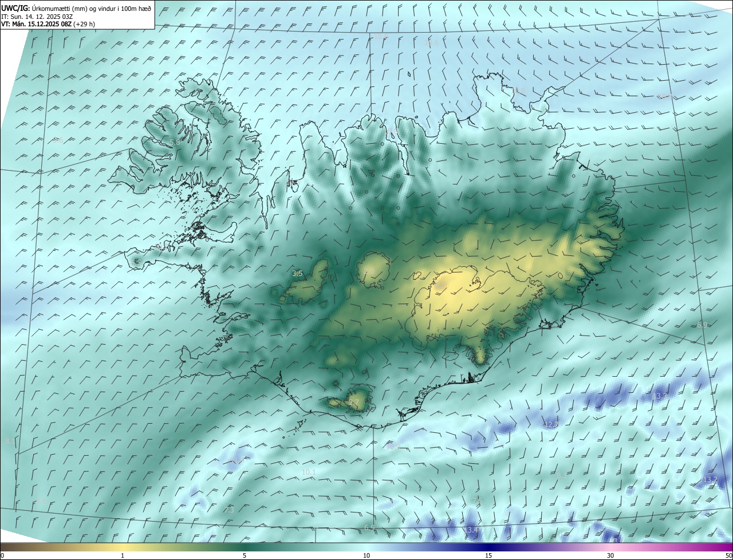Click the small Grímsey island off the north coast
Viewport: 733px width, 560px height.
(x=410, y=74)
